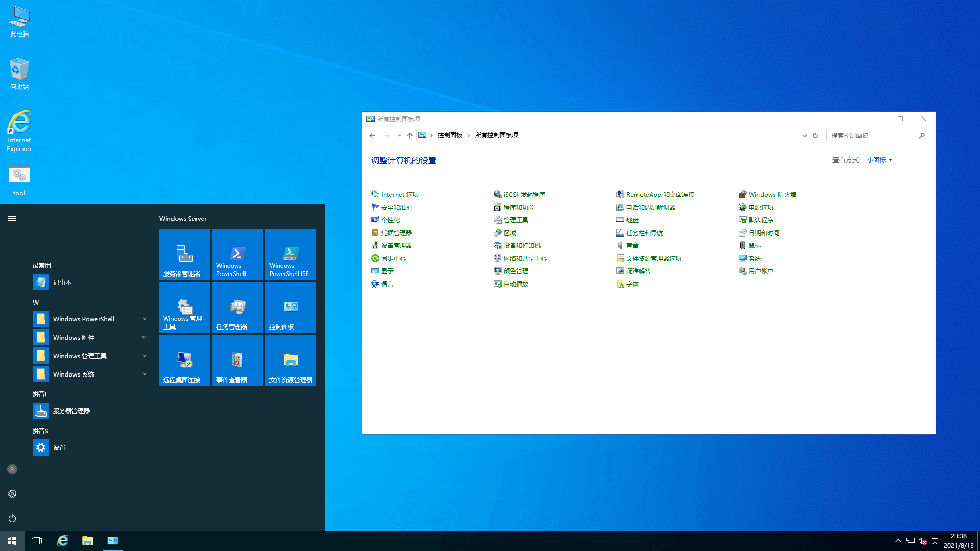
Task: Click 控制面板 in the breadcrumb path
Action: 450,135
